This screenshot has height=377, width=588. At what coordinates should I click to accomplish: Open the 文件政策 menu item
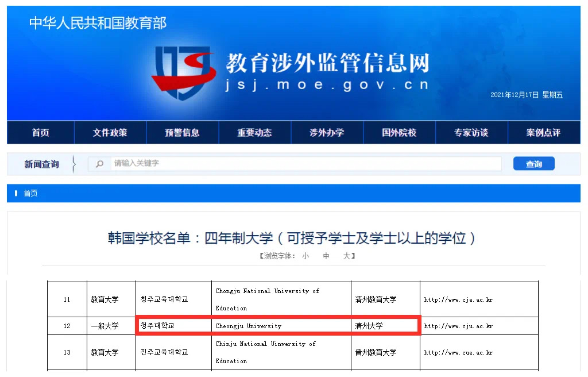point(110,133)
